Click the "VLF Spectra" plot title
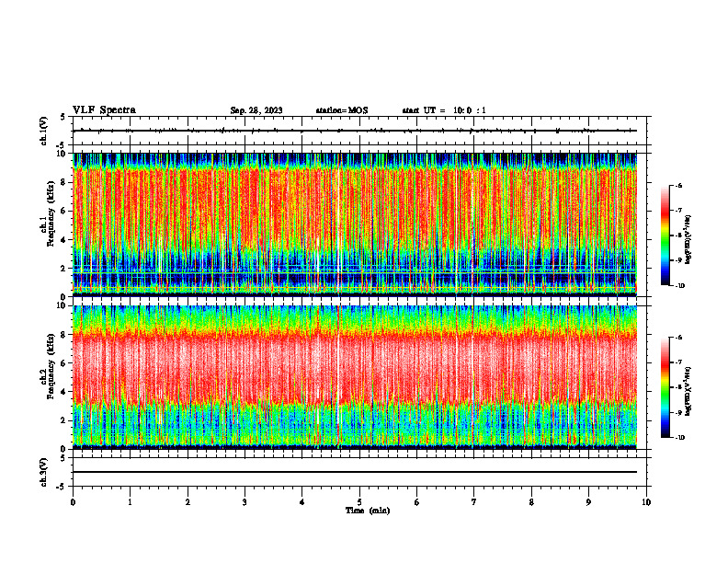728x563 pixels. coord(104,110)
